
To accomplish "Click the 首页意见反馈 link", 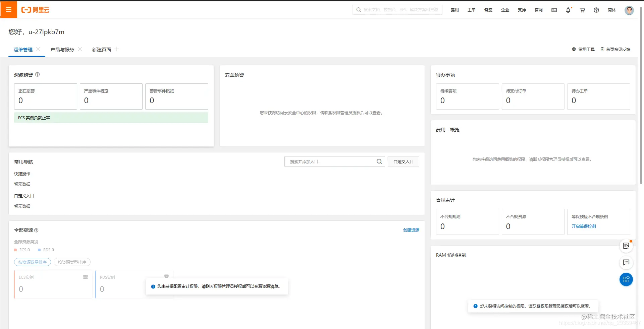I will coord(618,49).
